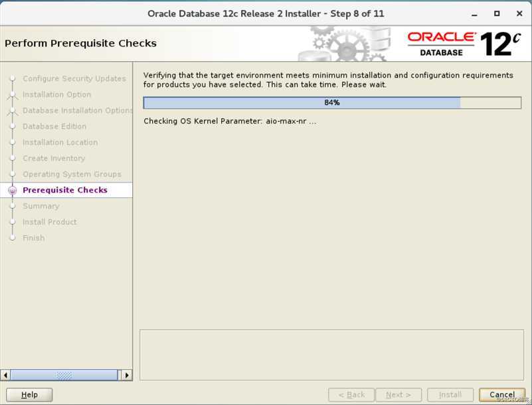
Task: Click sidebar scrollbar left arrow
Action: [5, 375]
